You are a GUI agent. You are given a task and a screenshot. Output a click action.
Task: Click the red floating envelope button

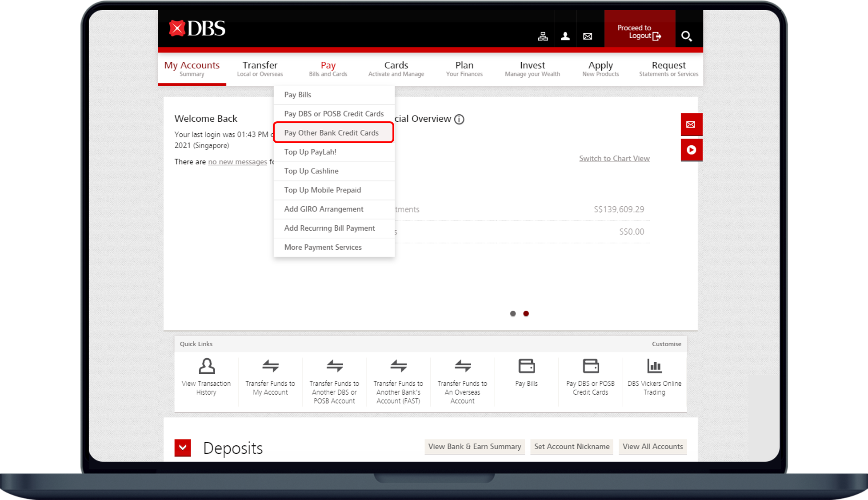[x=691, y=124]
